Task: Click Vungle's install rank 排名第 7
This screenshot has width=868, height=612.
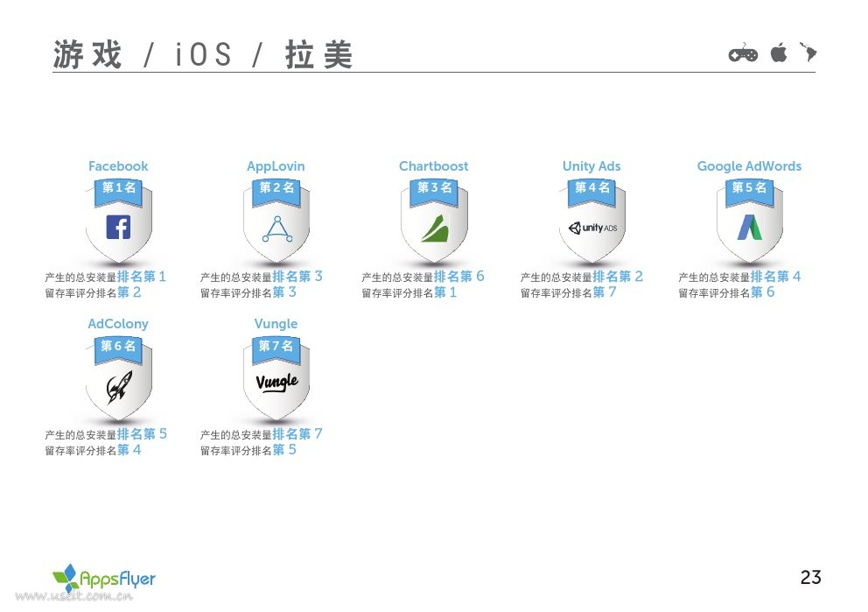Action: pos(297,433)
